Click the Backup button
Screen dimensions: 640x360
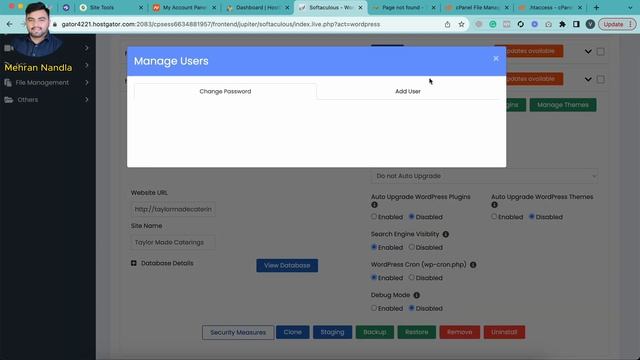375,332
